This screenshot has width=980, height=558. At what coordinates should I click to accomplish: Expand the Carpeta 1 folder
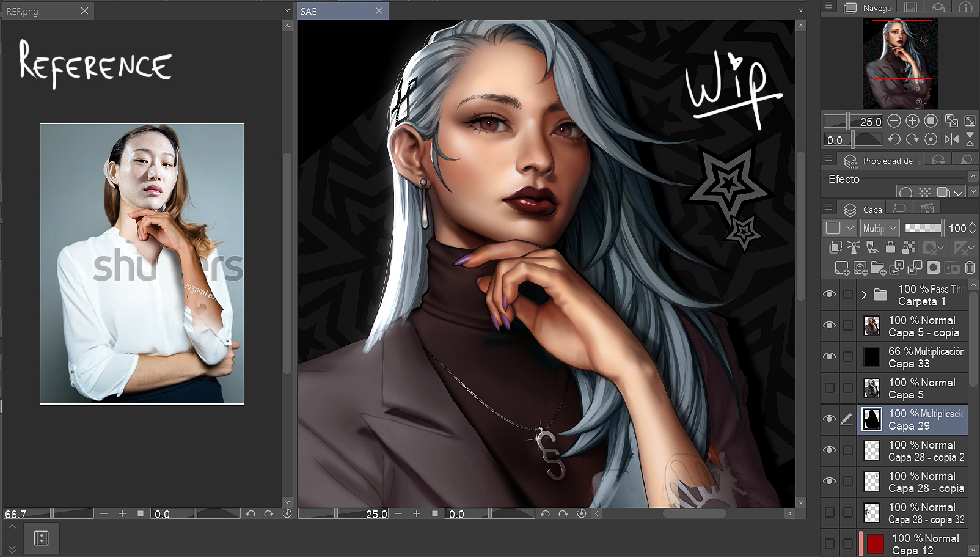point(864,295)
